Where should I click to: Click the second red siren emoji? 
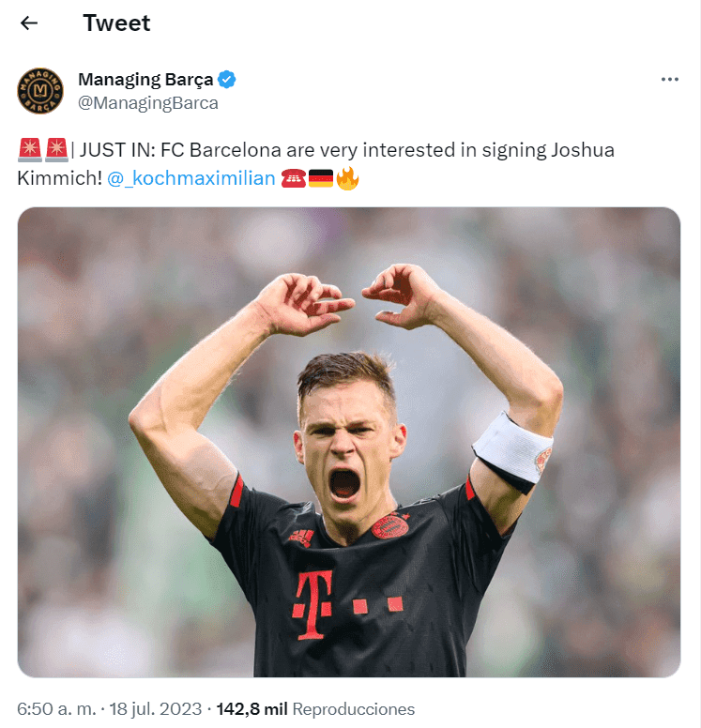pos(56,149)
